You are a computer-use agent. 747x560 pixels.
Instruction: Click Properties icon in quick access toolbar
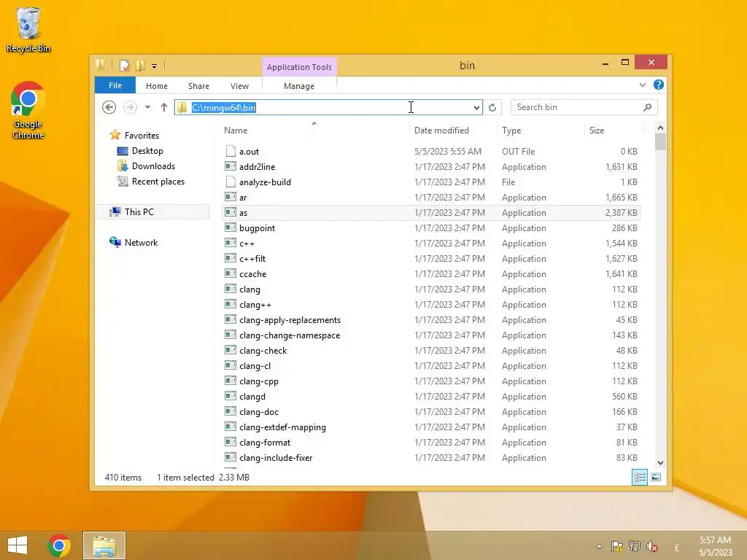124,66
